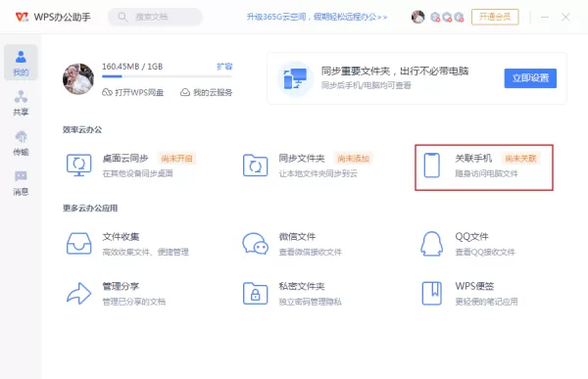Click the small avatar in title bar
Image resolution: width=588 pixels, height=379 pixels.
coord(417,17)
